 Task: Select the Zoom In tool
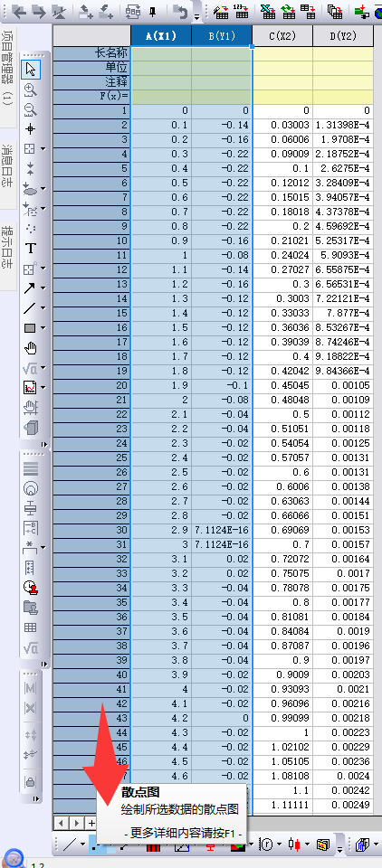[31, 90]
